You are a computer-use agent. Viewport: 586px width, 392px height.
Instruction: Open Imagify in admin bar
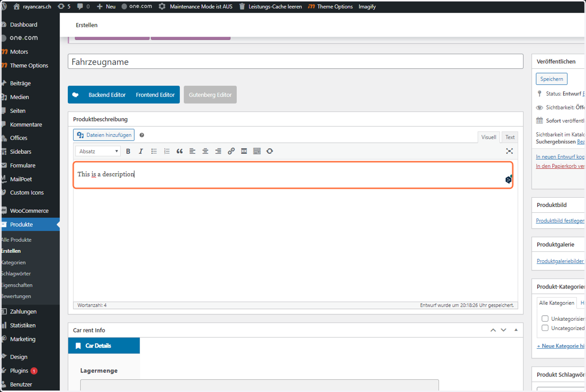pyautogui.click(x=367, y=6)
